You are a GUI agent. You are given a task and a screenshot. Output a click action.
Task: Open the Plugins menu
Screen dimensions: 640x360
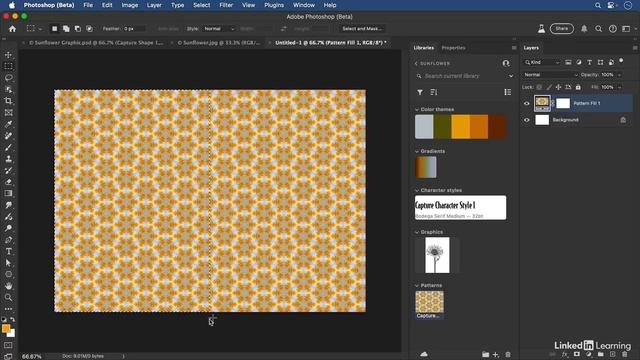(274, 5)
